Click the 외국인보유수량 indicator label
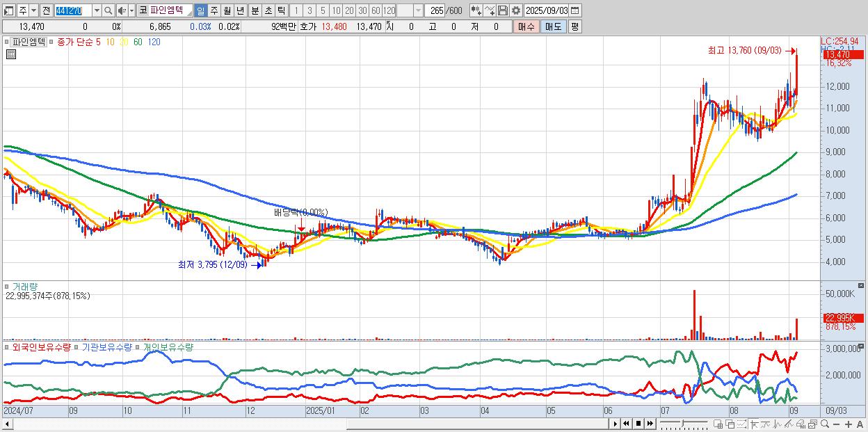Screen dimensions: 868x432 coord(41,346)
